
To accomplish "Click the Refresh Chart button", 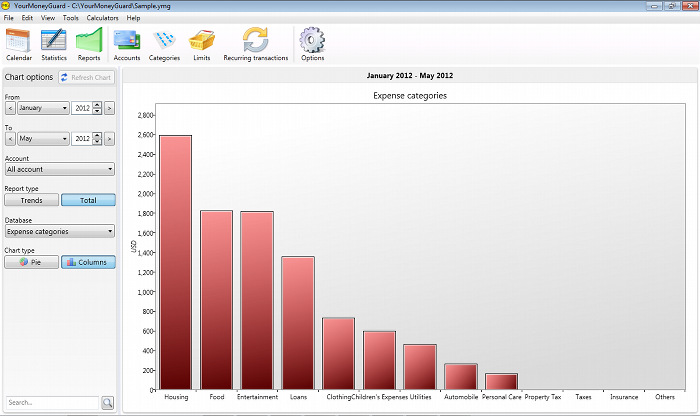I will (87, 77).
